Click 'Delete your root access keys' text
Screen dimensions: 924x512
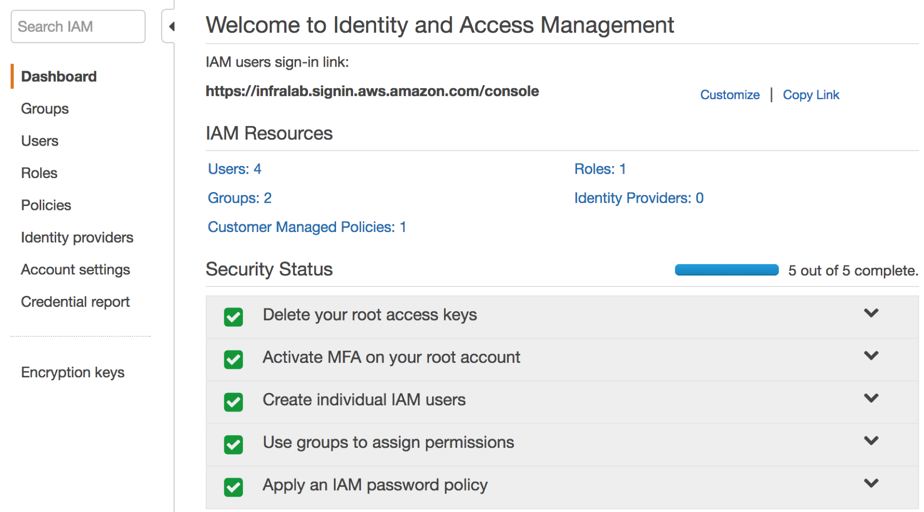pyautogui.click(x=369, y=315)
